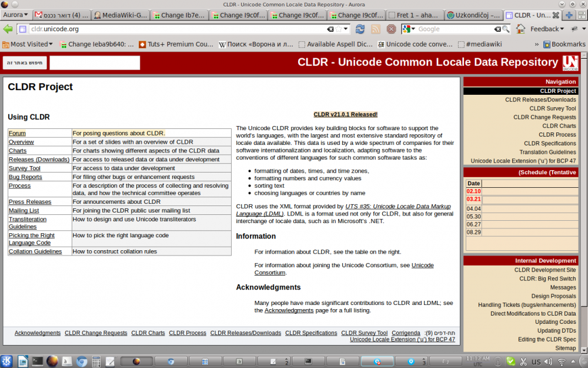The width and height of the screenshot is (588, 368).
Task: Click the search magnifier icon
Action: tap(506, 29)
